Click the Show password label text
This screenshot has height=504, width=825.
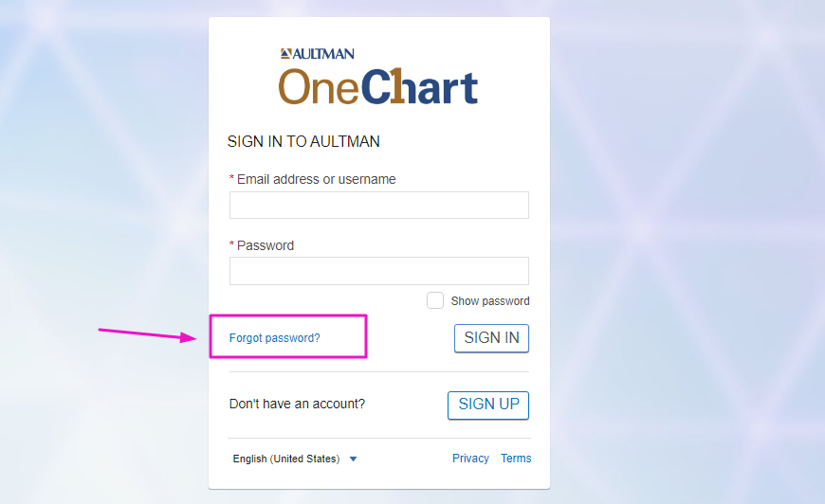490,301
